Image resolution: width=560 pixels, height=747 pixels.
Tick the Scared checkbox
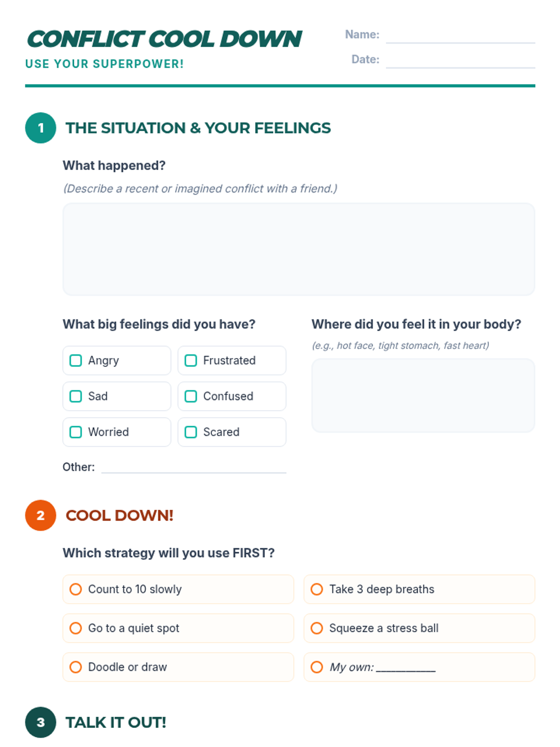pyautogui.click(x=190, y=432)
